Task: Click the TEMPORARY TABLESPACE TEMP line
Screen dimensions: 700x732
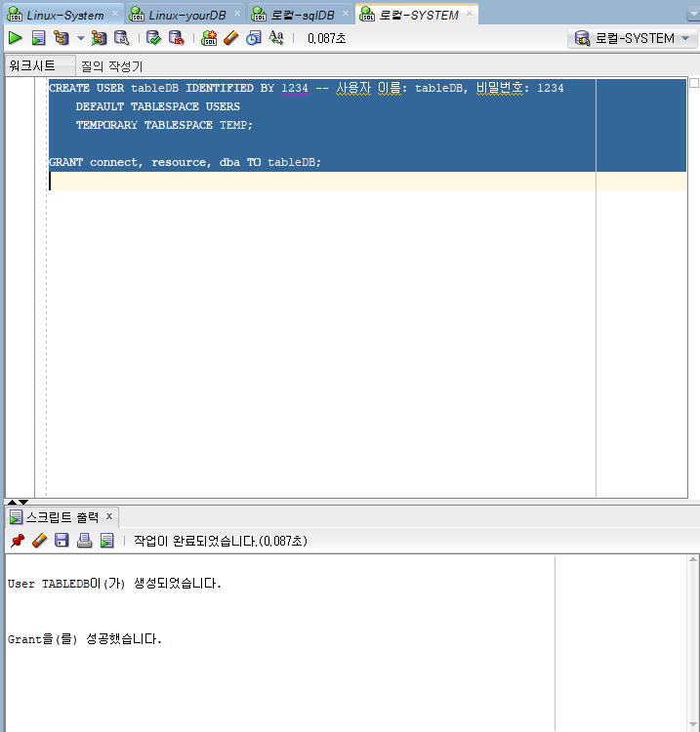Action: click(164, 125)
